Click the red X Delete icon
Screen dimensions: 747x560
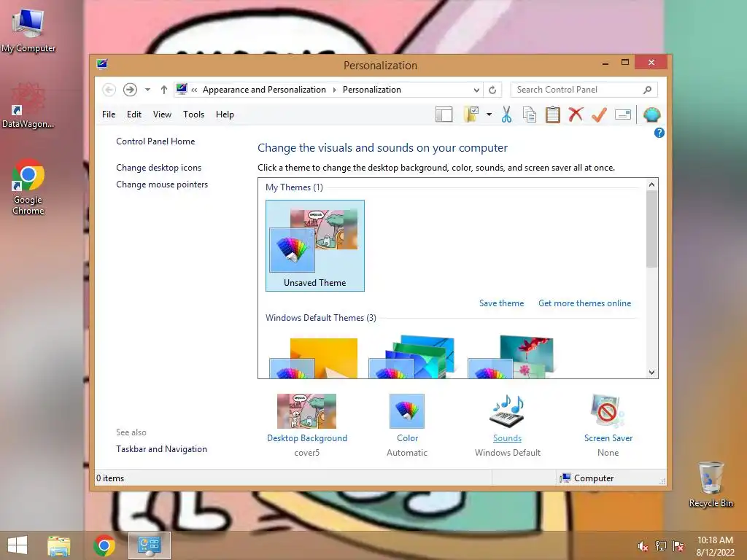pos(576,114)
